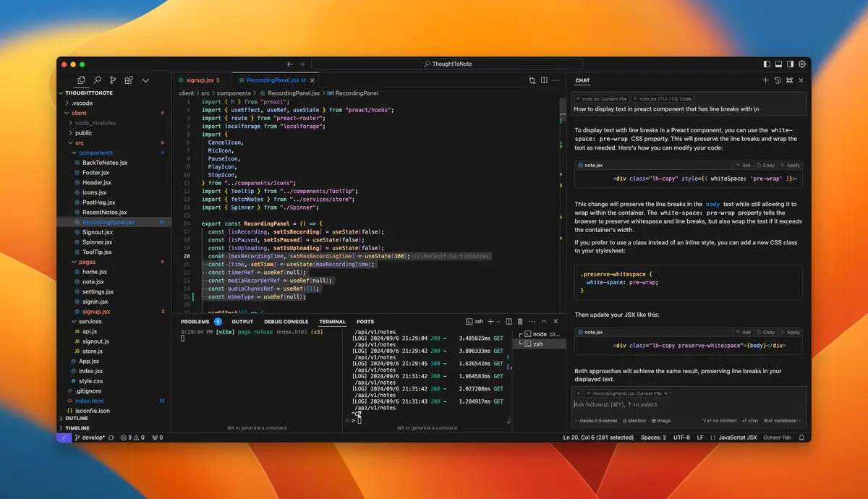
Task: Open the Source Control view icon
Action: [113, 80]
